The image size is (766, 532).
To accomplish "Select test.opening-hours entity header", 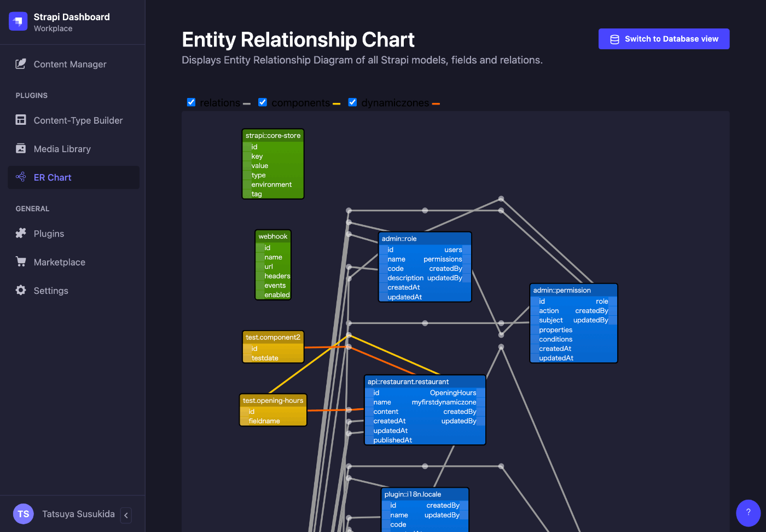I will [273, 401].
